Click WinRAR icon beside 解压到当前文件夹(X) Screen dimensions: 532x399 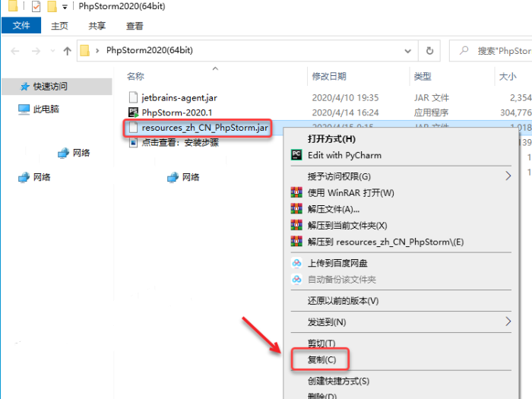296,225
